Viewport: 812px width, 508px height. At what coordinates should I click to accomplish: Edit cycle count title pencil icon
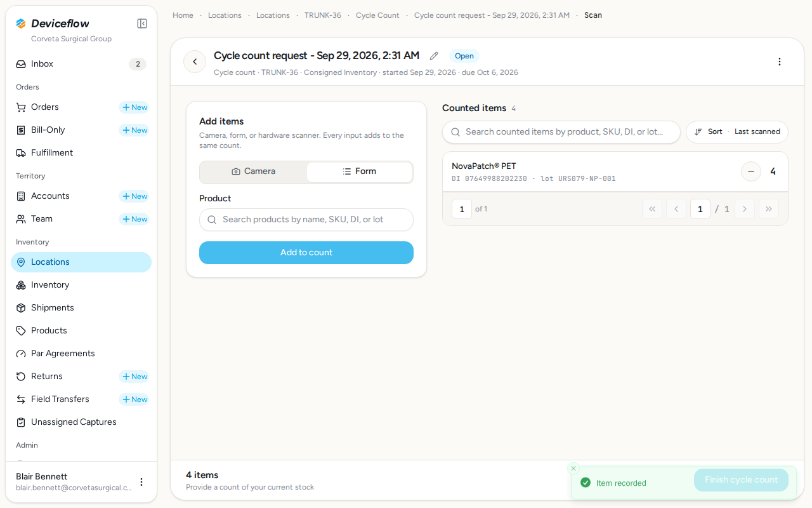pyautogui.click(x=434, y=56)
